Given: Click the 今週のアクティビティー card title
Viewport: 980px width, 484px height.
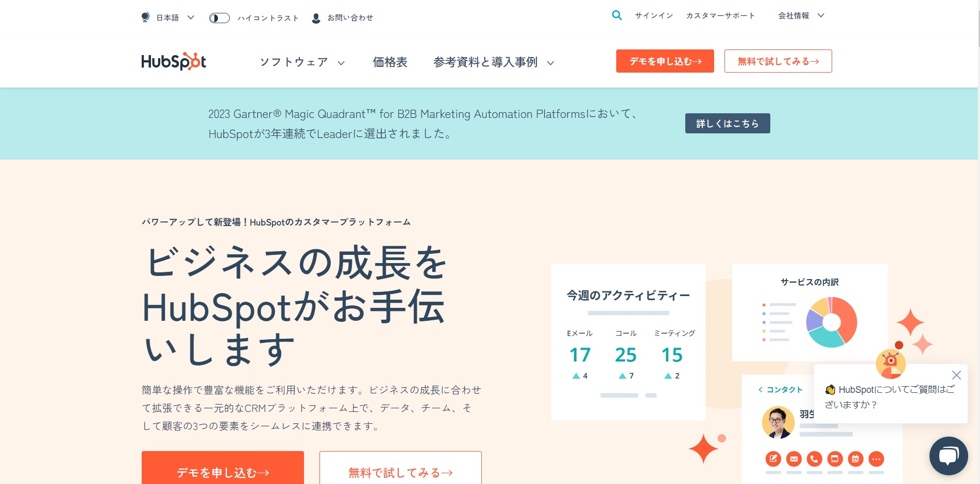Looking at the screenshot, I should [x=628, y=295].
